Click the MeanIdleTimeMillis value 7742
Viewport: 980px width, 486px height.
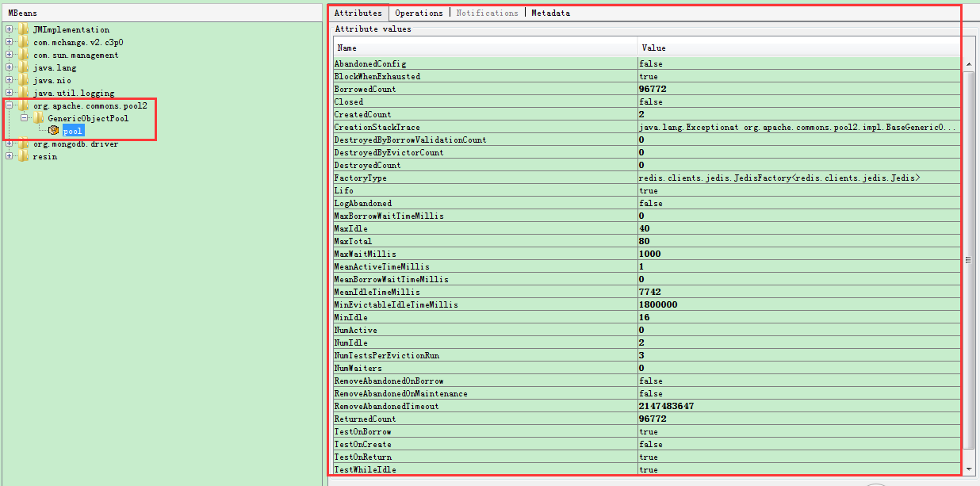click(649, 292)
